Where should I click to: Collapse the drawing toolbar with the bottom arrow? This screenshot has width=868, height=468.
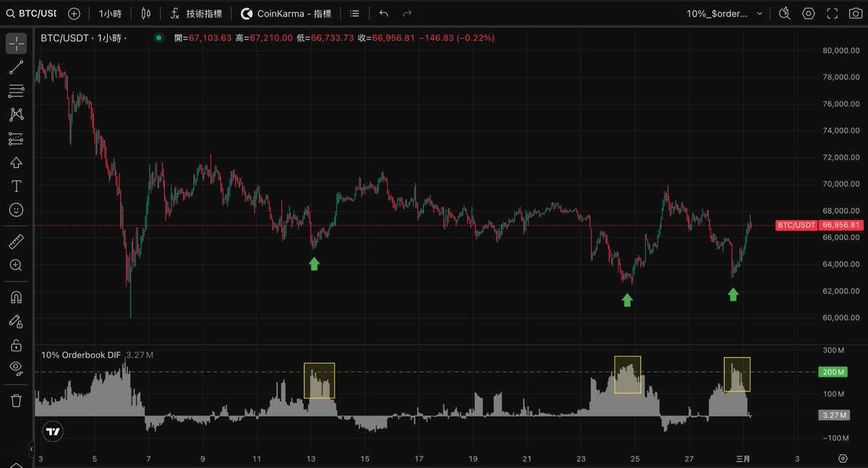(31, 449)
